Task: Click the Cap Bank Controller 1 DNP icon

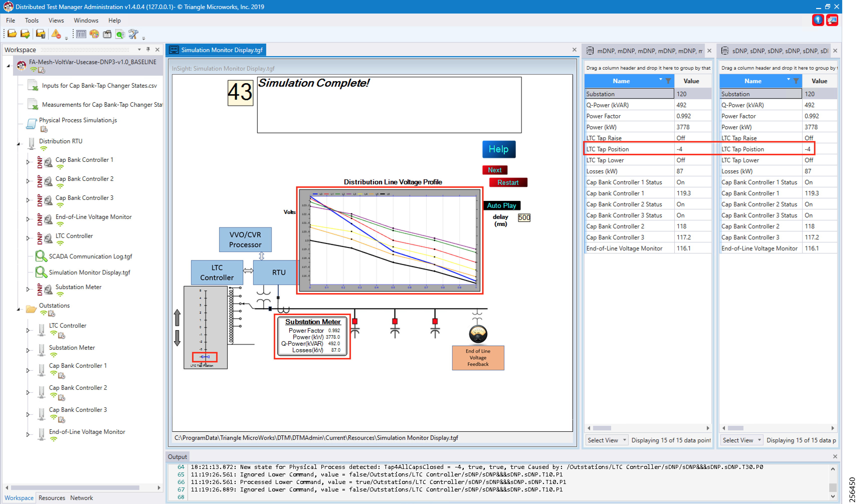Action: click(x=45, y=162)
